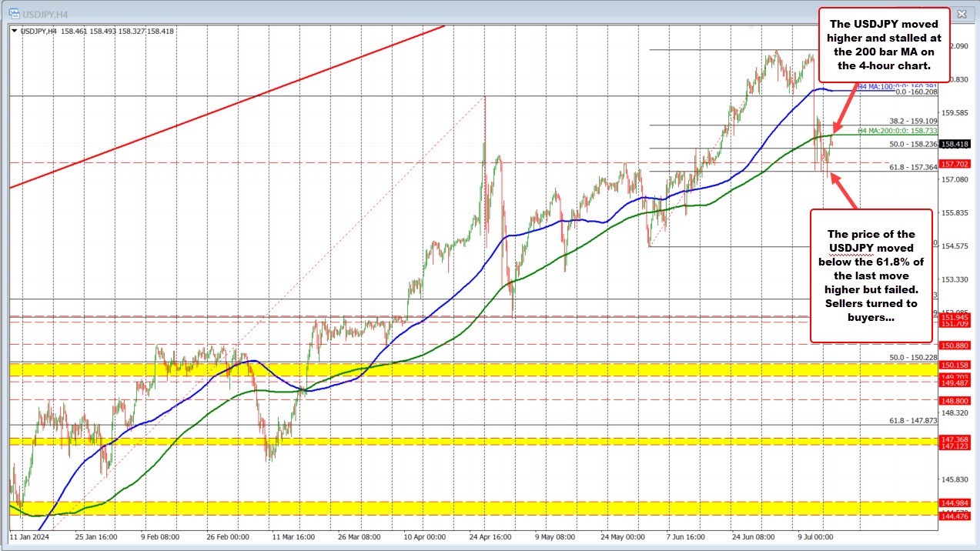Select the red price tag 147.368
This screenshot has height=551, width=980.
pos(955,438)
